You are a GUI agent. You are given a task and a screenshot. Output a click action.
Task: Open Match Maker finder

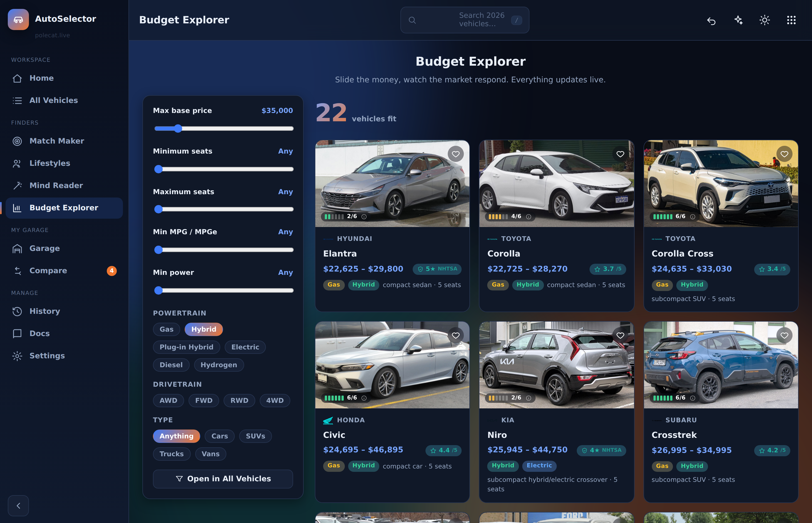click(x=64, y=141)
